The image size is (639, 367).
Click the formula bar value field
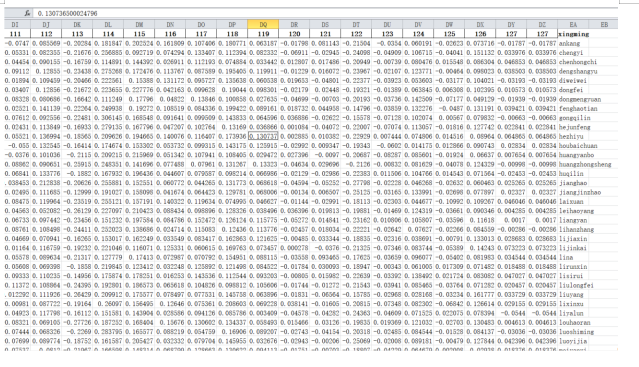tap(325, 13)
